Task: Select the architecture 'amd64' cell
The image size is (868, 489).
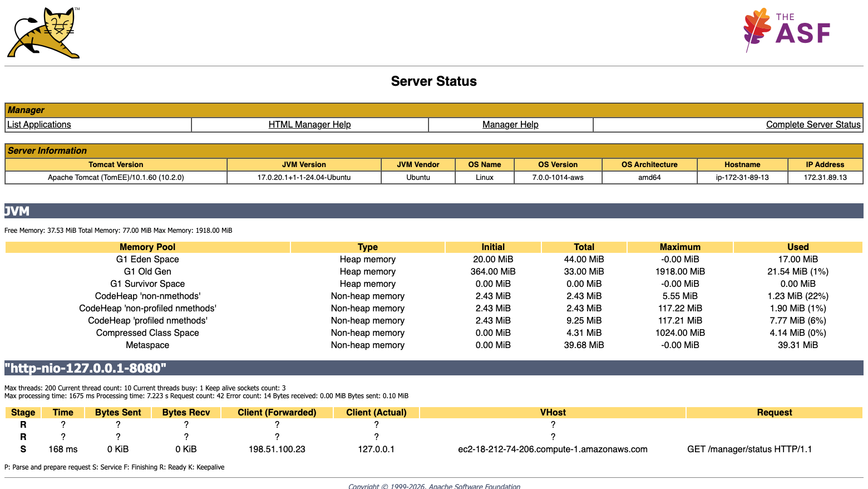Action: pos(649,178)
